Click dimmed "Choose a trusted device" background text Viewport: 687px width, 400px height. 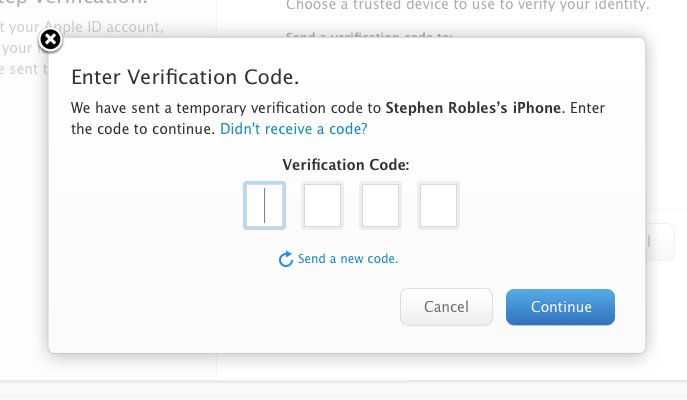[x=467, y=5]
